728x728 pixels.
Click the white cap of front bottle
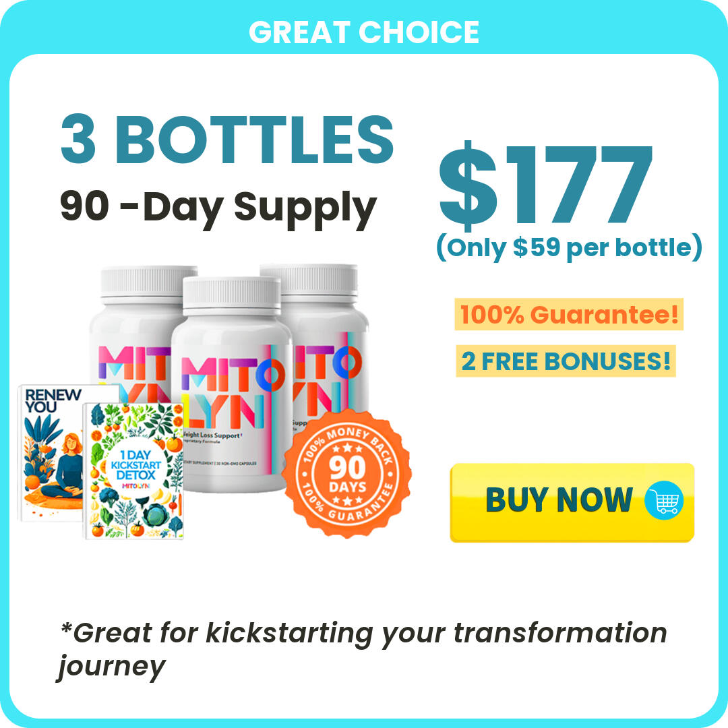coord(232,296)
